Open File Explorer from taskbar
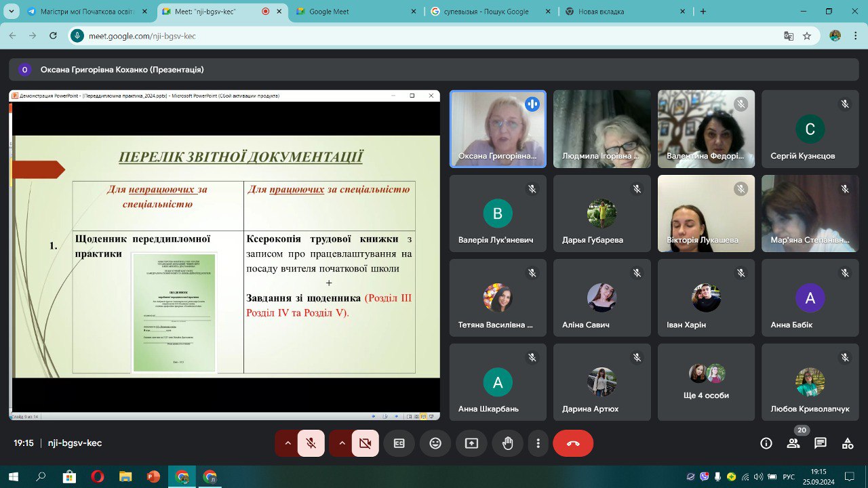 coord(125,476)
